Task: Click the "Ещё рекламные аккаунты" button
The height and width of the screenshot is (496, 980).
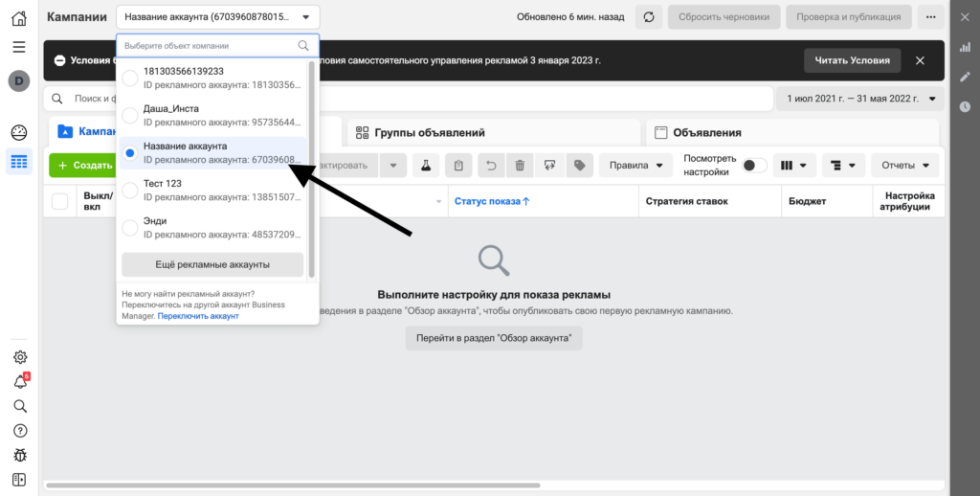Action: [x=212, y=264]
